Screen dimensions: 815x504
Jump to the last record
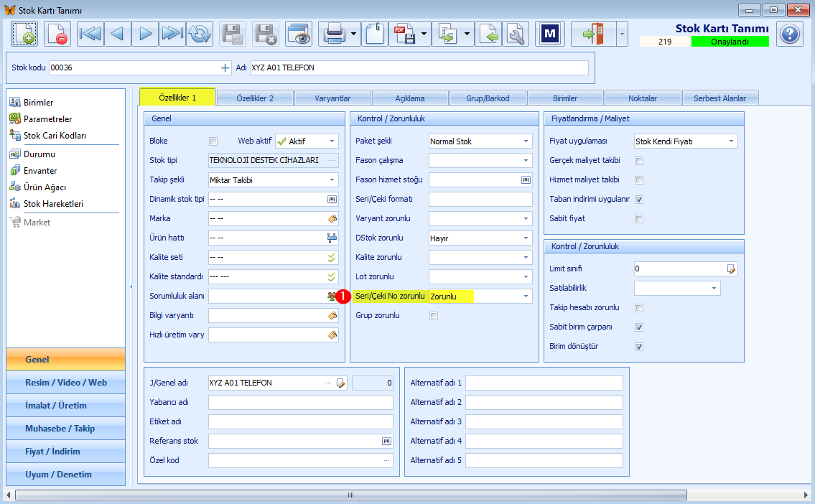point(172,34)
